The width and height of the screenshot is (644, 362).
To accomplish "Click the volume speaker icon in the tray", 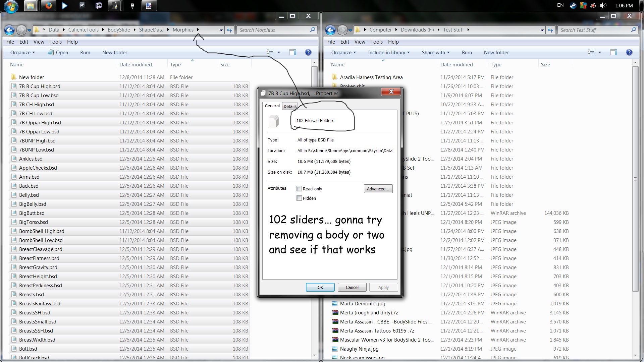I will 603,6.
